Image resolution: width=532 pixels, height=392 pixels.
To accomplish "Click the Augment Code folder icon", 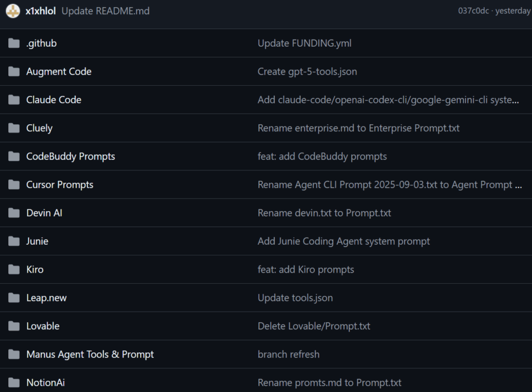I will click(14, 72).
